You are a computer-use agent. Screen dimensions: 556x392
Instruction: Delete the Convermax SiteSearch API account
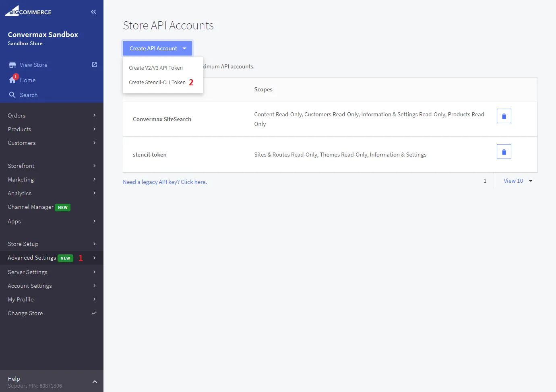click(504, 116)
